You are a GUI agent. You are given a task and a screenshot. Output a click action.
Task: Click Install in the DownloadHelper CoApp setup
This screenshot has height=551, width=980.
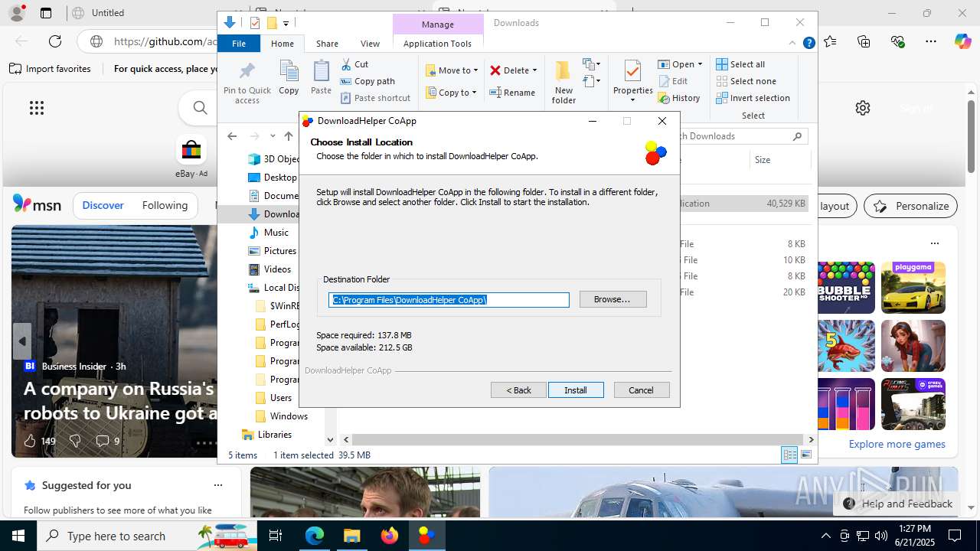[576, 390]
